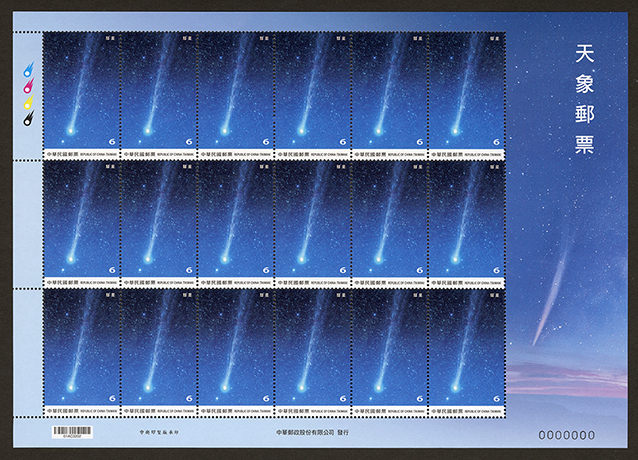
Task: Click the title character 票
Action: coord(585,144)
